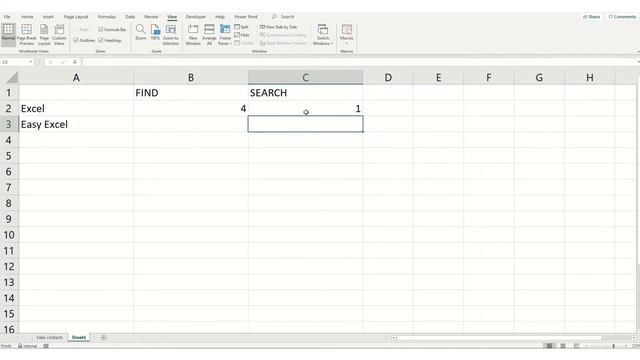Open the Comments pane
Screen dimensions: 640x360
(622, 17)
